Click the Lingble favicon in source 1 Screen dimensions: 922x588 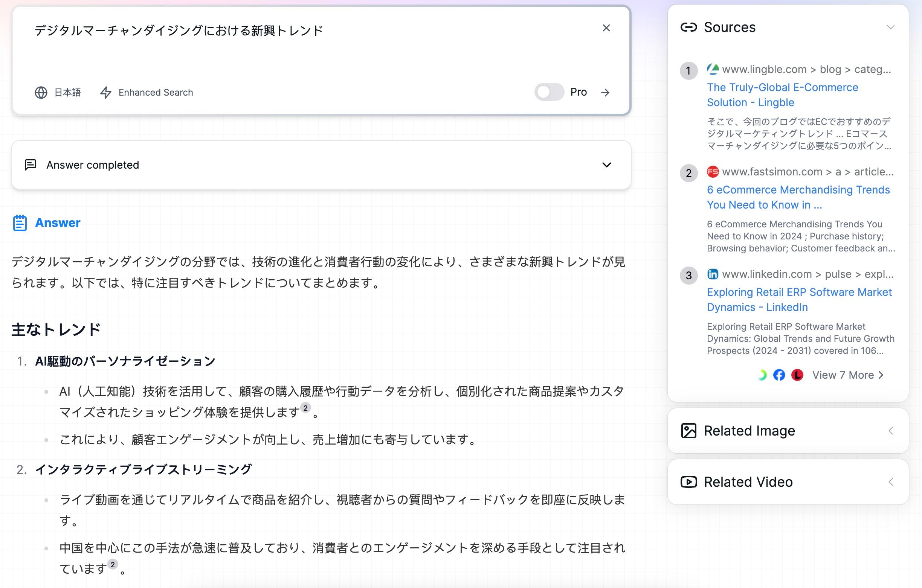[x=713, y=69]
